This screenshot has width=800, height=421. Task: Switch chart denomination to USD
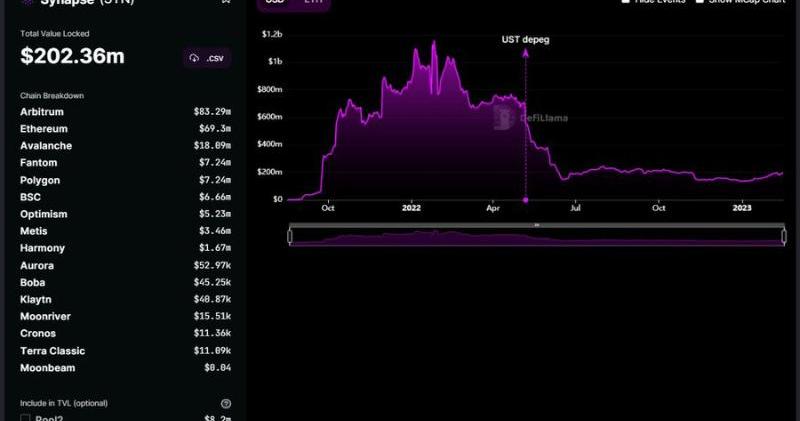(272, 3)
